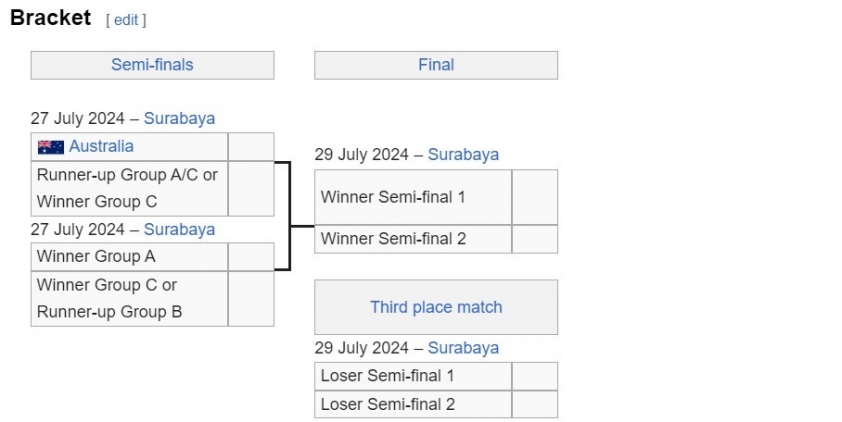Select the Loser Semi-final 1 cell
Image resolution: width=842 pixels, height=422 pixels.
click(x=413, y=376)
